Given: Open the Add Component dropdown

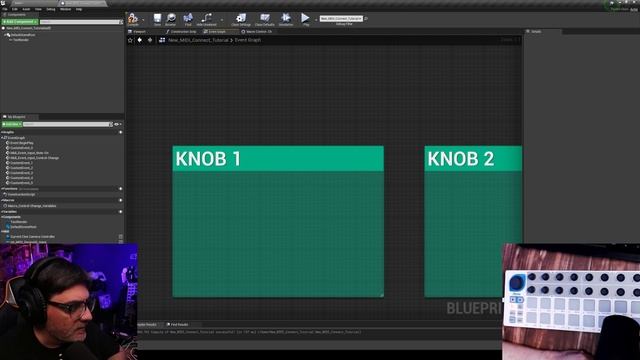Looking at the screenshot, I should (20, 22).
